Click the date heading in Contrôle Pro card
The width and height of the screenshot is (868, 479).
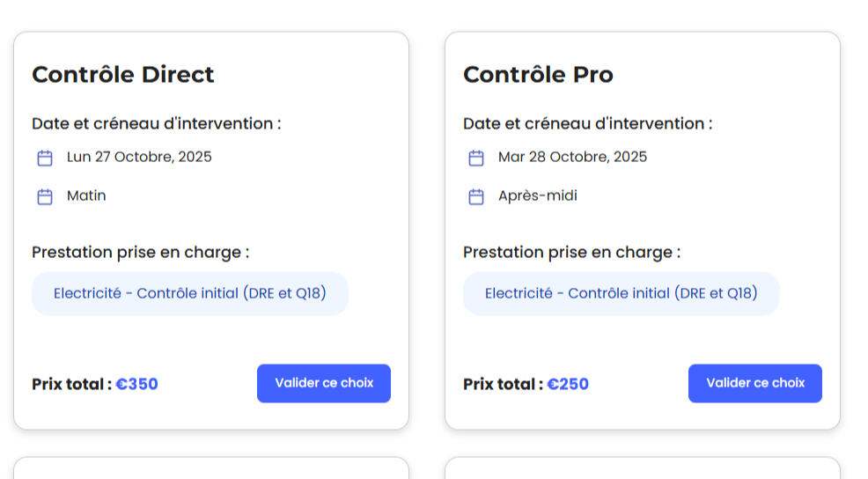[588, 123]
